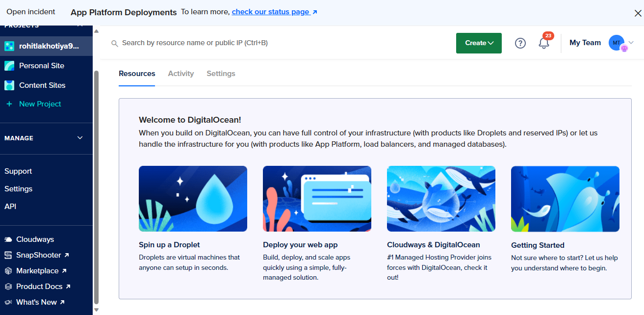Collapse the MANAGE section
This screenshot has width=644, height=315.
point(79,138)
